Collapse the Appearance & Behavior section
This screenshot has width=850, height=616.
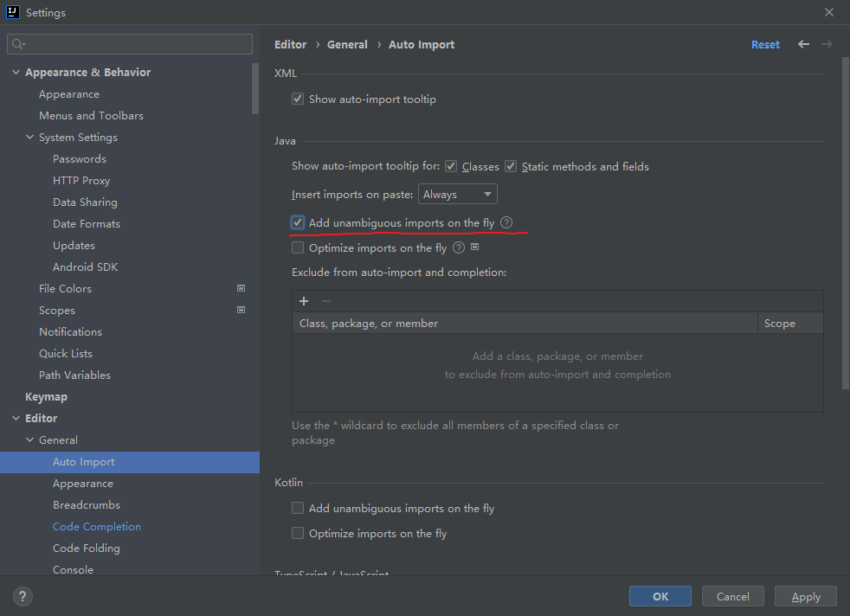click(16, 73)
